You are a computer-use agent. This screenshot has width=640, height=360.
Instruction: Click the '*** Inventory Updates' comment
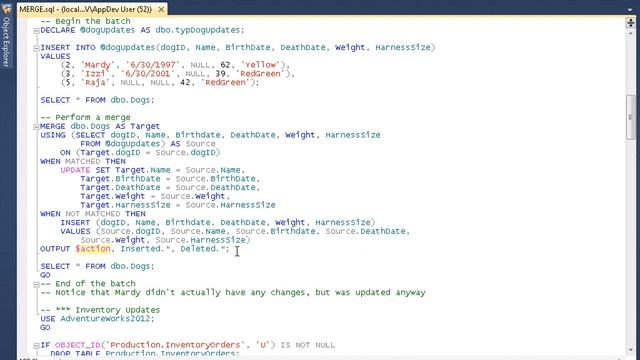100,310
